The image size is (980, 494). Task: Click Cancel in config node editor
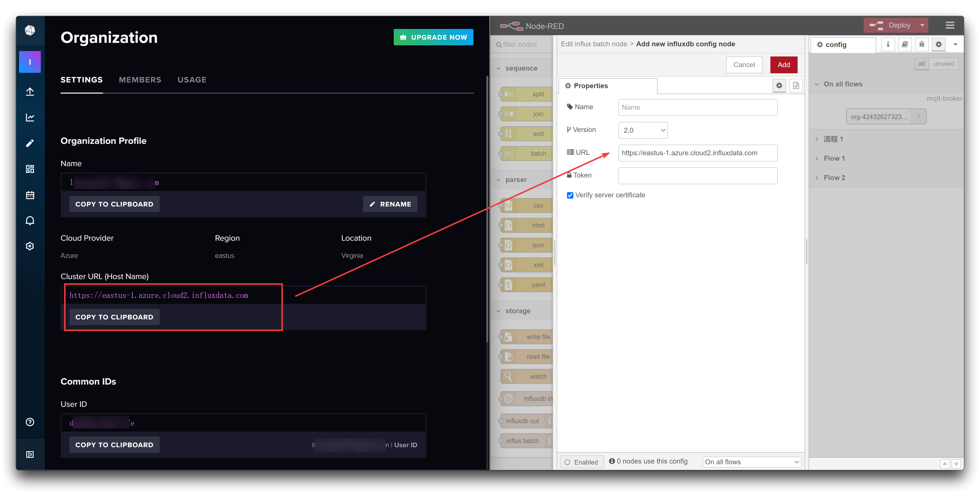pos(744,65)
